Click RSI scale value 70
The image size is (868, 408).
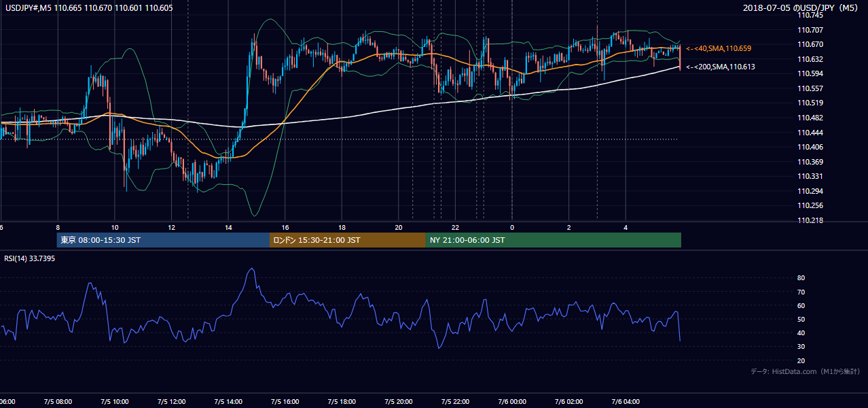pos(801,292)
